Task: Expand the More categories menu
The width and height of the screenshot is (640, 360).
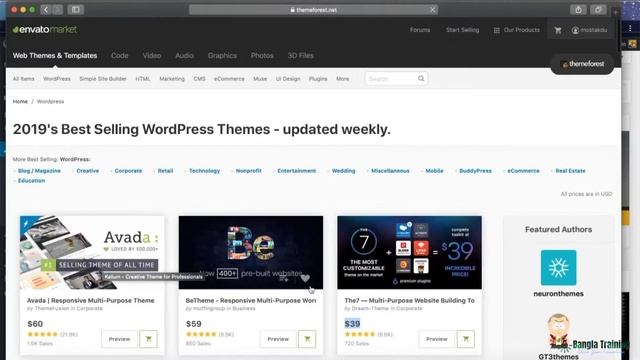Action: (342, 79)
